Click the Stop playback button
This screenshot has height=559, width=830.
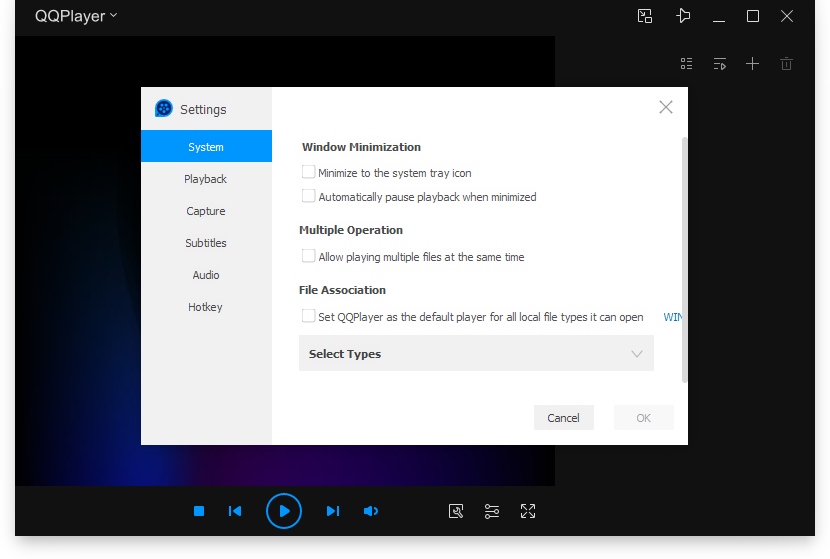click(x=199, y=511)
